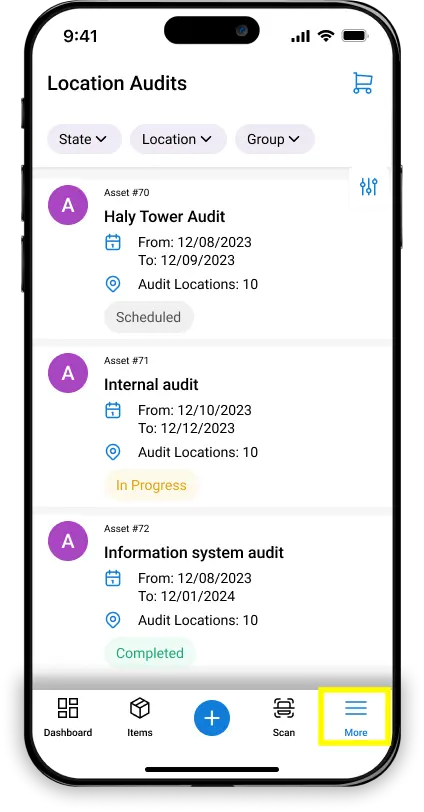Tap the avatar for Asset #72
424x812 pixels.
(x=68, y=541)
